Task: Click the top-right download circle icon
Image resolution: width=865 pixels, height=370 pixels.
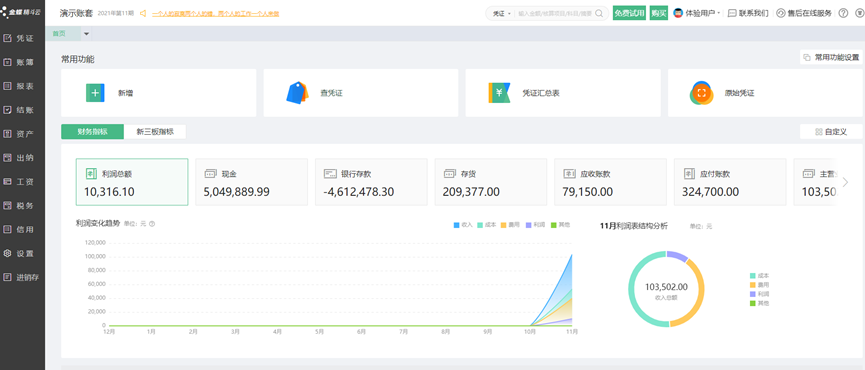Action: [859, 13]
